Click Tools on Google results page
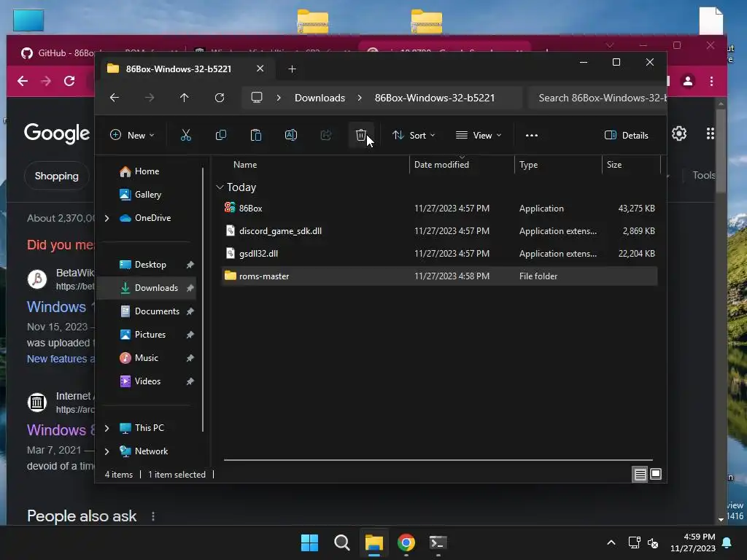The height and width of the screenshot is (560, 747). point(703,175)
